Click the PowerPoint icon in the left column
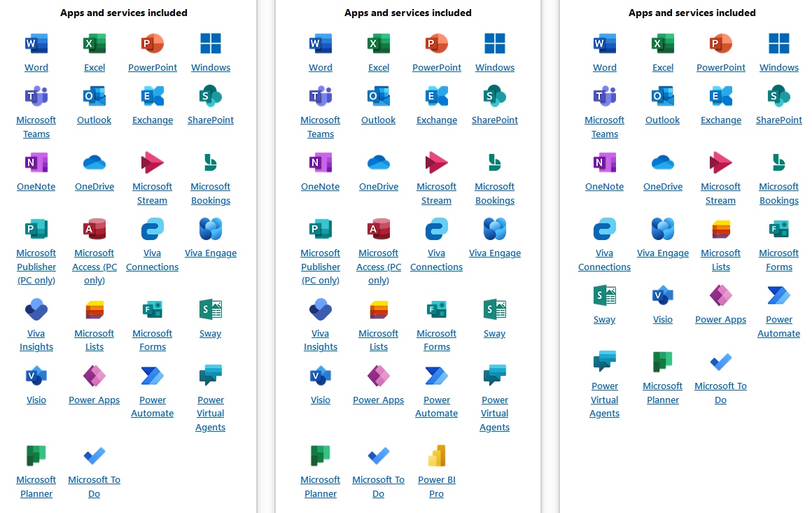This screenshot has width=812, height=513. (153, 43)
